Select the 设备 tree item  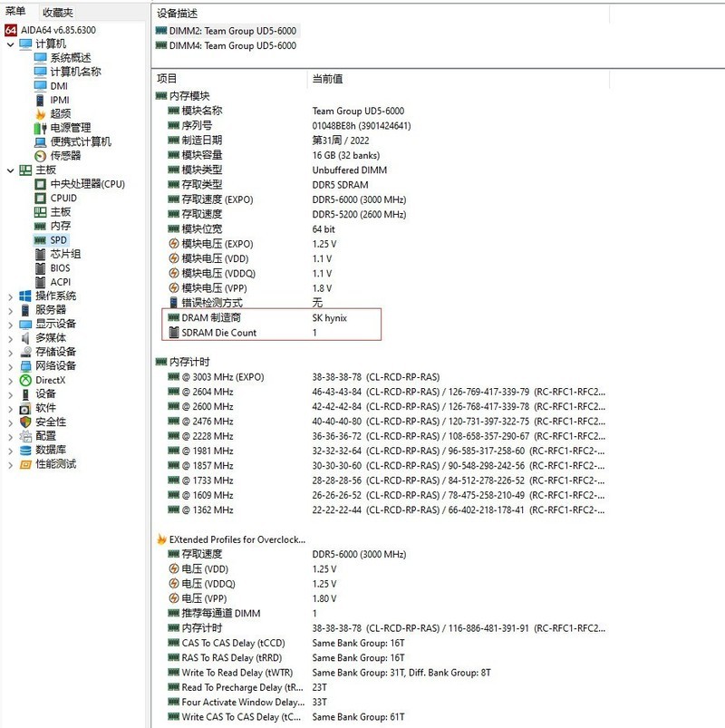click(45, 394)
